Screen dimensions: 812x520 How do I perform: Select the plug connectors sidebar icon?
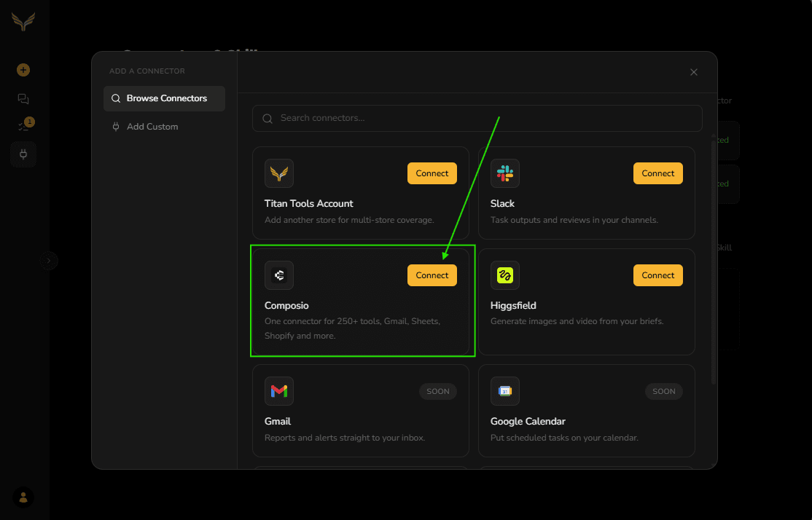(23, 154)
